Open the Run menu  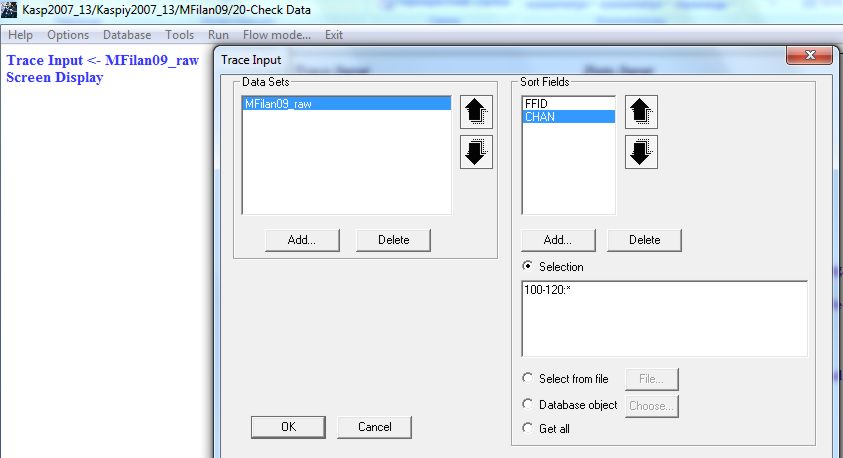click(218, 35)
